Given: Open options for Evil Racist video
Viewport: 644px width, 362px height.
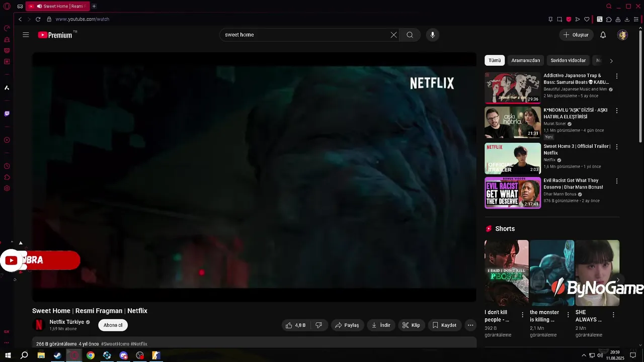Looking at the screenshot, I should click(617, 181).
